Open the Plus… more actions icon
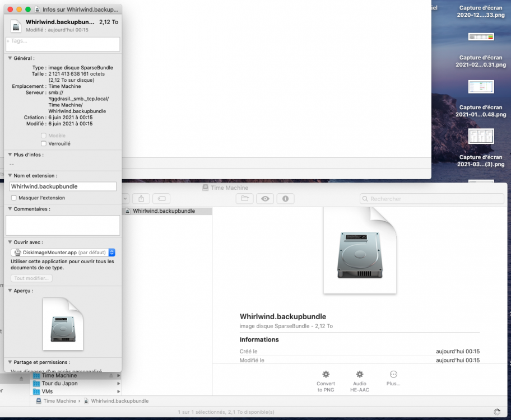The height and width of the screenshot is (420, 511). pyautogui.click(x=393, y=378)
